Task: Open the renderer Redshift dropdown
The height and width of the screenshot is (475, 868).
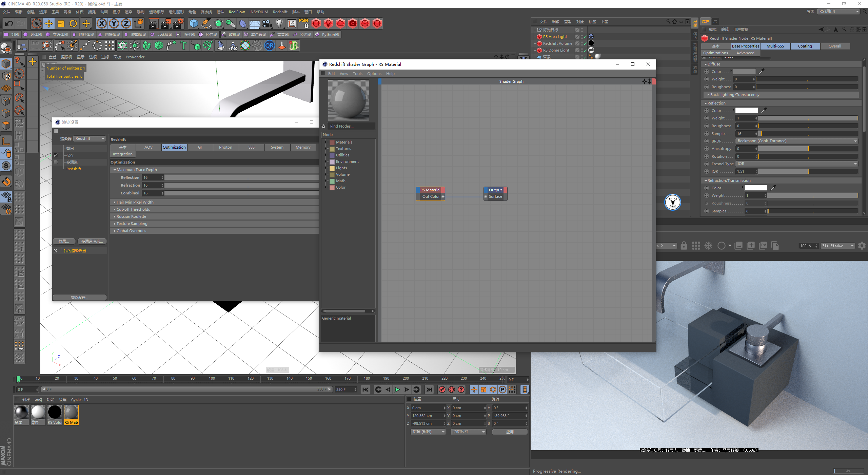Action: tap(90, 138)
